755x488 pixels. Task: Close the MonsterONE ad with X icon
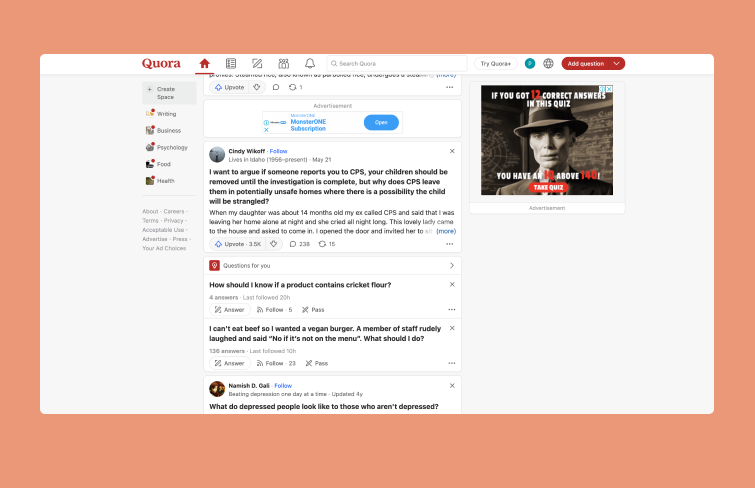(x=266, y=130)
